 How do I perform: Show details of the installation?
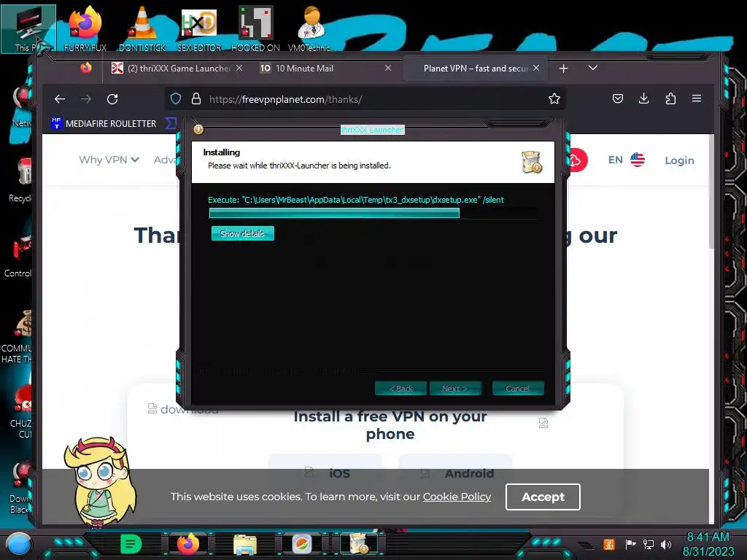click(242, 234)
